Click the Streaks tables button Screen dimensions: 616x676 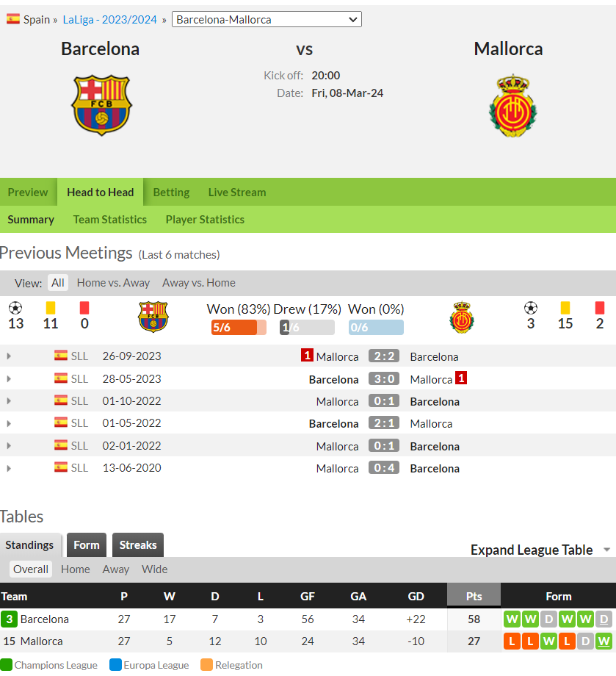point(138,545)
